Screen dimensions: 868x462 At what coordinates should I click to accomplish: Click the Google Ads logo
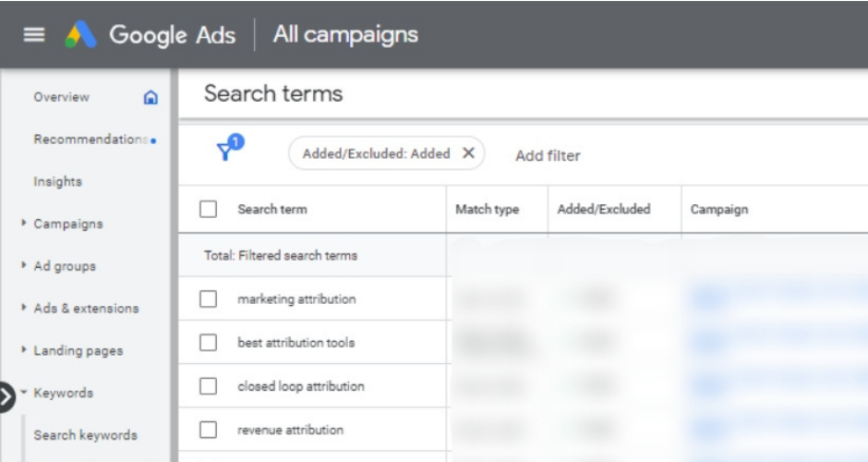point(81,35)
